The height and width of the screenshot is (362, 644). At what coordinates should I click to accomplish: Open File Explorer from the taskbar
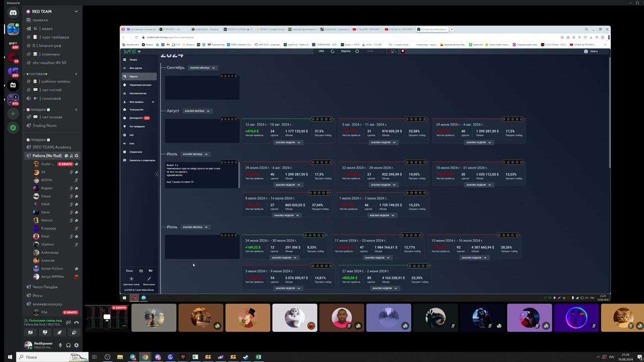click(120, 357)
